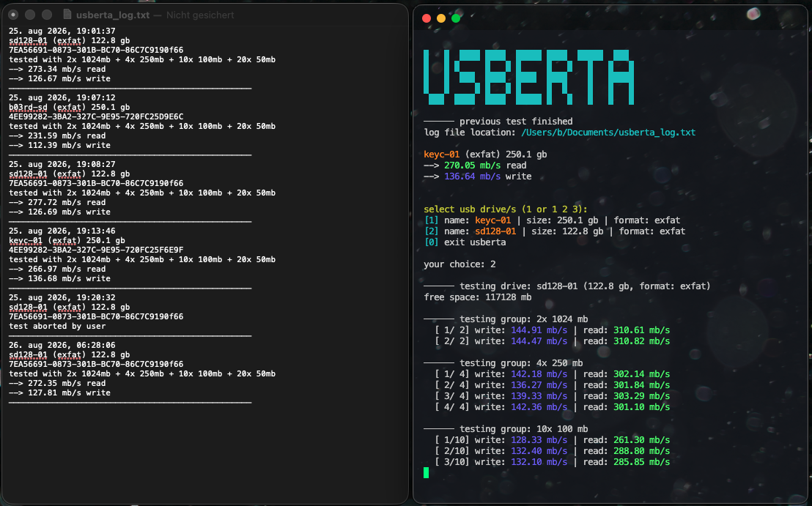Click the "25. aug 2026, 19:01:37" timestamp in the log

pos(62,31)
